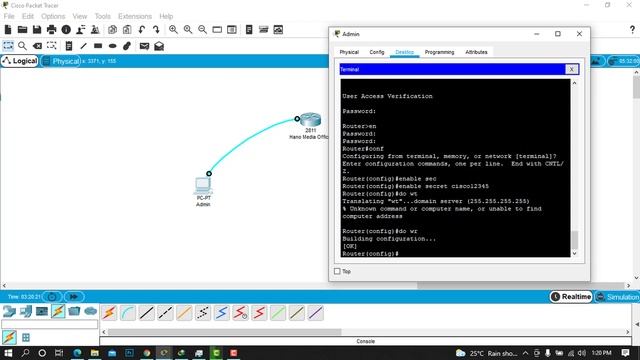
Task: Open the Network Information icon
Action: [66, 29]
